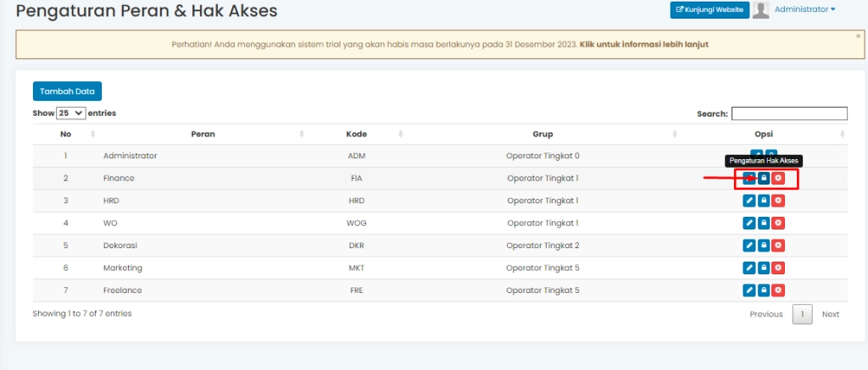Image resolution: width=868 pixels, height=370 pixels.
Task: Edit the Dekorasi role entry
Action: [x=748, y=246]
